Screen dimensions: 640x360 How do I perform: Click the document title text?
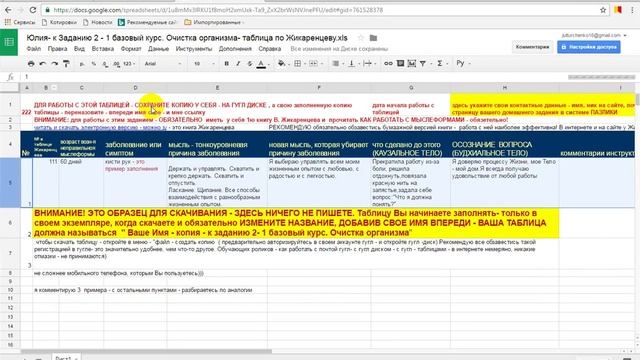[x=187, y=38]
